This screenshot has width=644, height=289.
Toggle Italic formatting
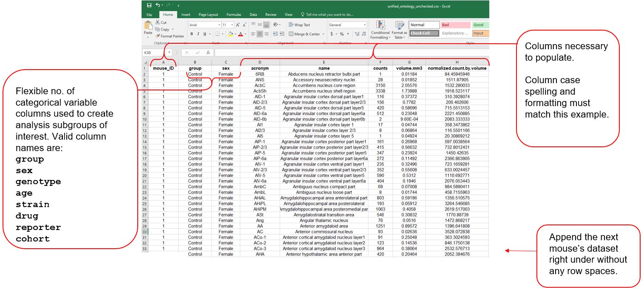point(198,34)
